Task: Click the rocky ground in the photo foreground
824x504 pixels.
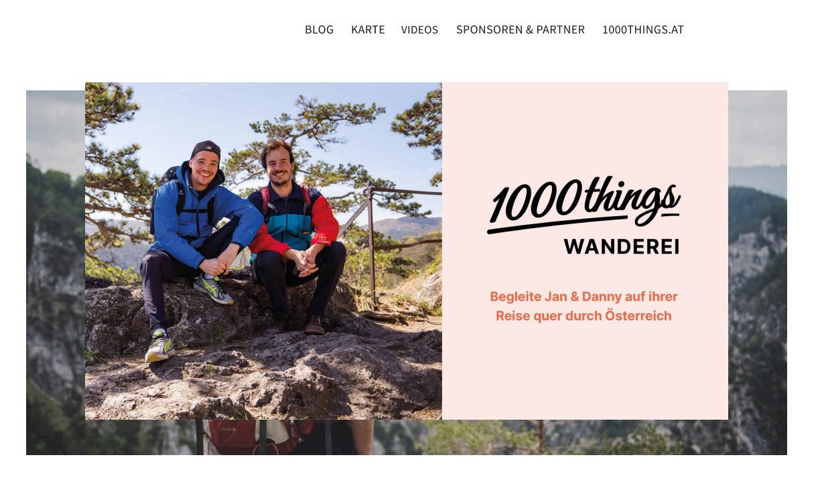Action: [268, 382]
